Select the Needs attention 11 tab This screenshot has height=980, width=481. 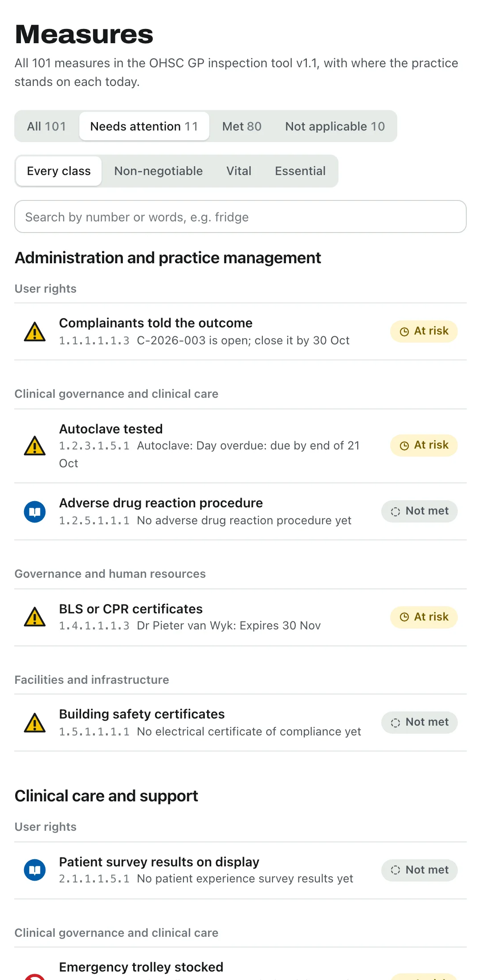pyautogui.click(x=144, y=127)
